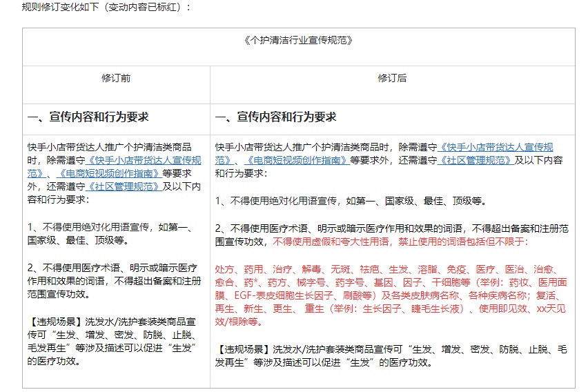The width and height of the screenshot is (588, 392).
Task: Select the 修订前 column header
Action: coord(116,78)
